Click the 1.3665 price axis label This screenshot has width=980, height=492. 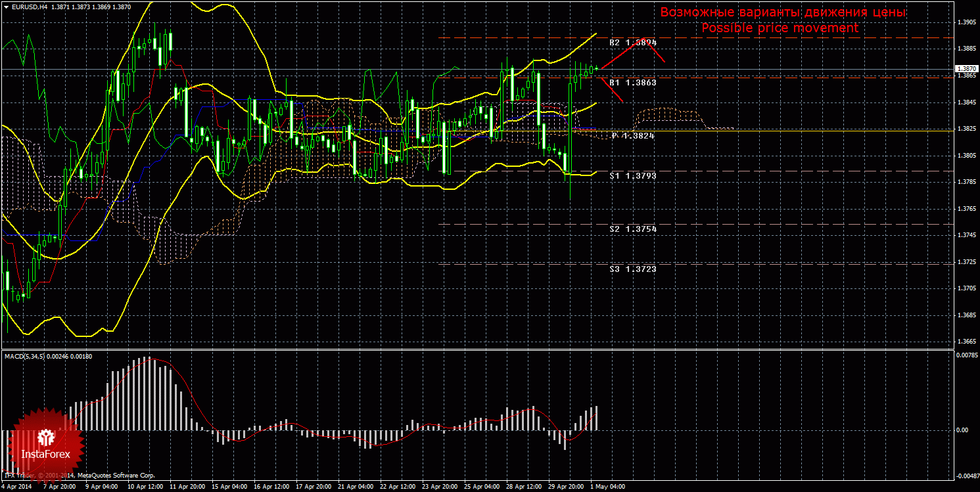click(x=966, y=342)
